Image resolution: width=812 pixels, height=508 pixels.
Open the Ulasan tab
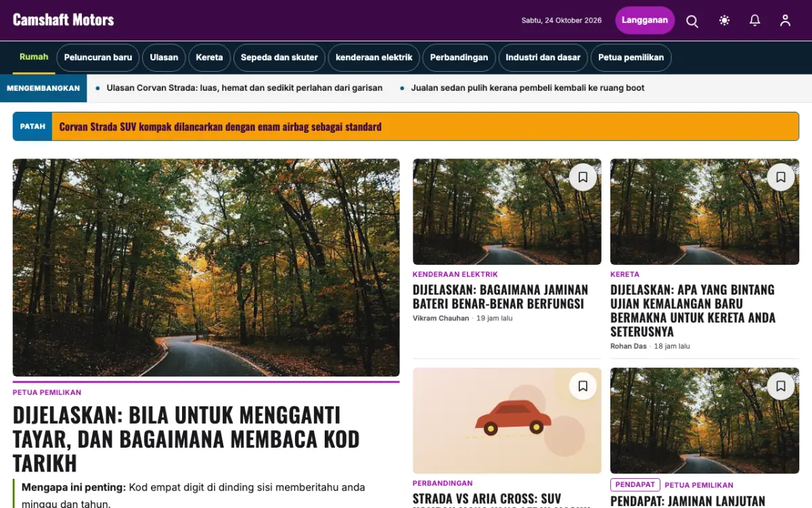164,58
